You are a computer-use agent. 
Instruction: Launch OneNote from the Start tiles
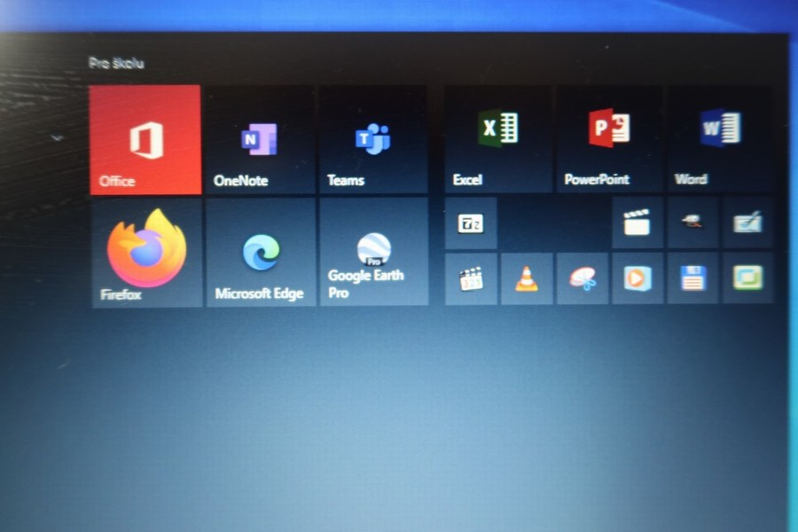(x=261, y=139)
